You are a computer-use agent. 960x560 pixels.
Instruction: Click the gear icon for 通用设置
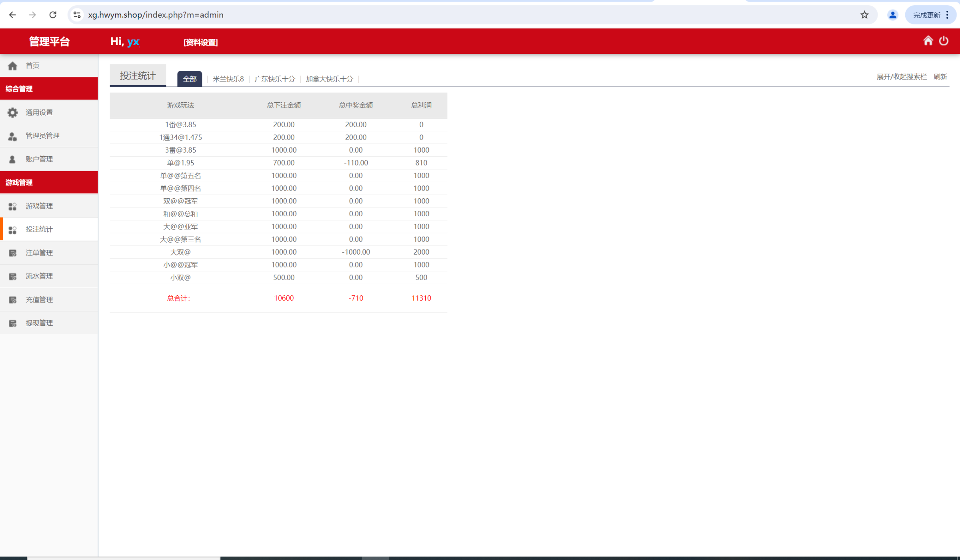click(12, 112)
